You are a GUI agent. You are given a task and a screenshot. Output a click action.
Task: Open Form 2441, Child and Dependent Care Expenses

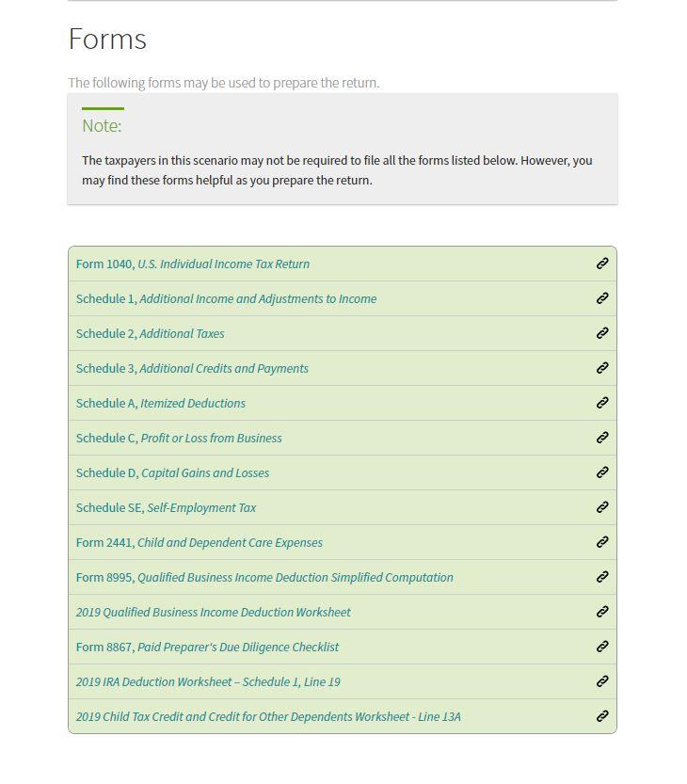coord(199,542)
